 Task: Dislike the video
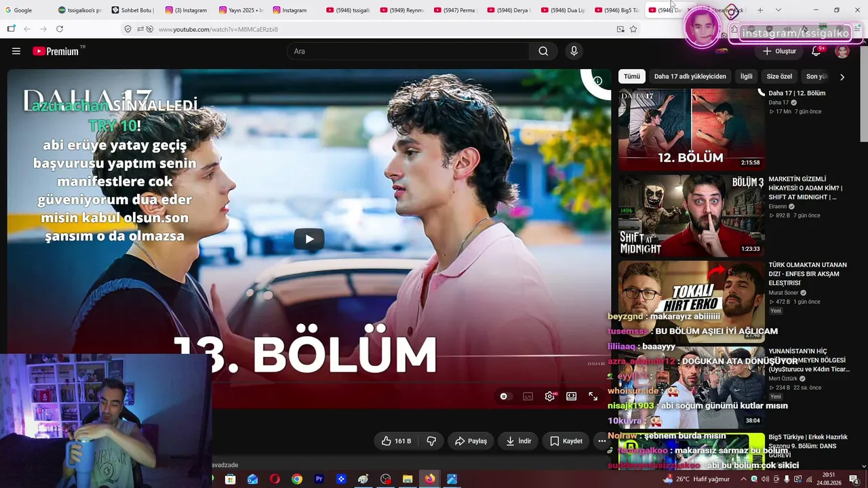tap(431, 441)
